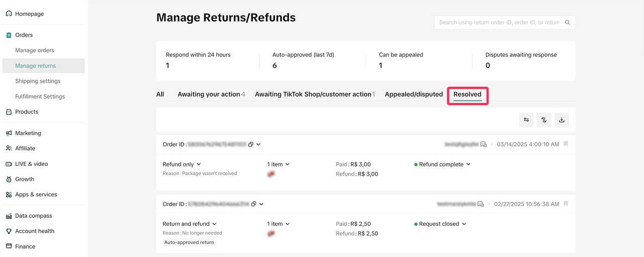
Task: Click the search magnifier icon
Action: [568, 23]
